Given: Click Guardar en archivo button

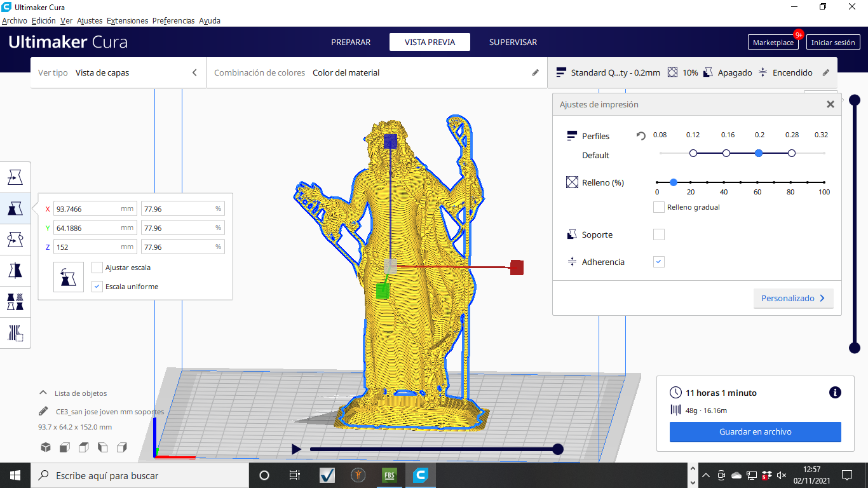Looking at the screenshot, I should point(756,431).
